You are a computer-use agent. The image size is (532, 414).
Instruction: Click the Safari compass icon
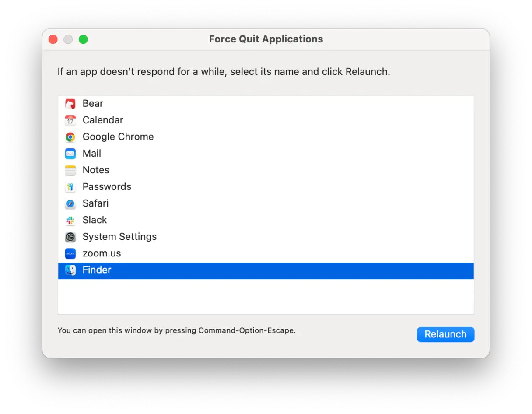coord(70,203)
